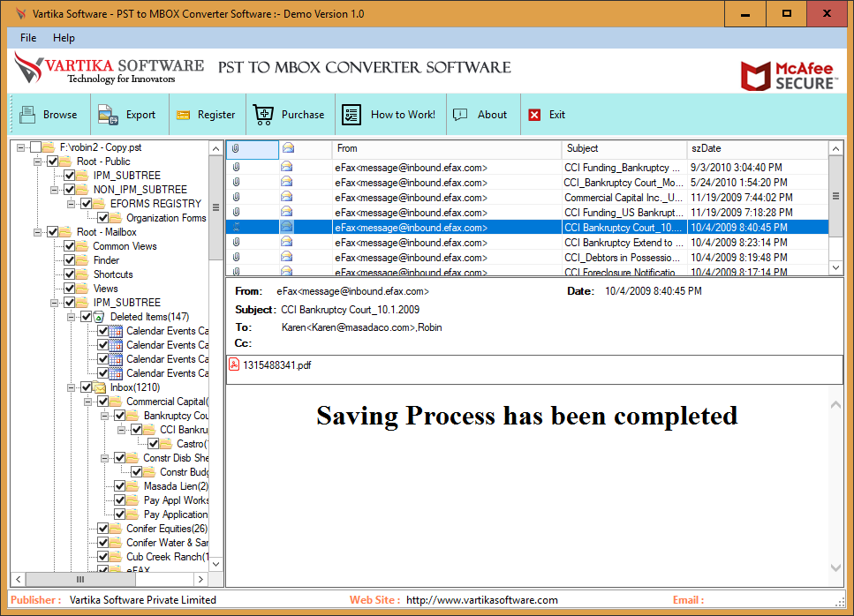Screen dimensions: 854x616
Task: Click the folder tree horizontal scrollbar thumb
Action: click(x=80, y=580)
